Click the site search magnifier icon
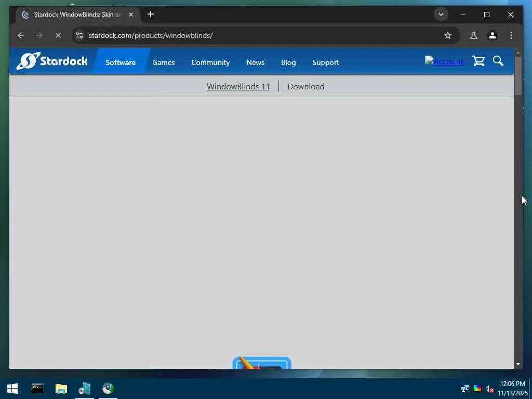 click(498, 61)
